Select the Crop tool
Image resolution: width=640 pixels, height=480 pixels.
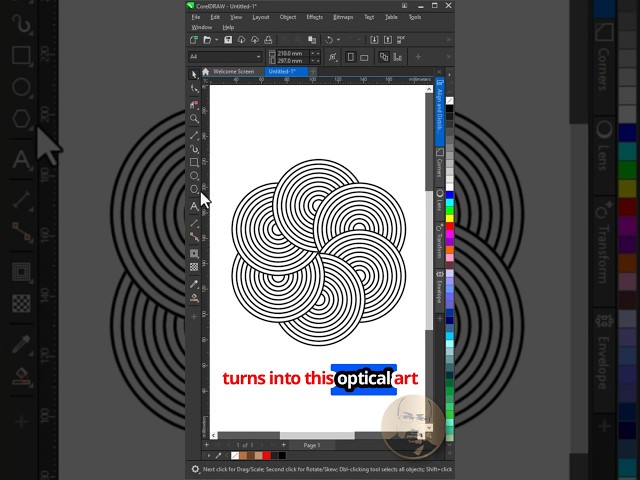pyautogui.click(x=194, y=104)
